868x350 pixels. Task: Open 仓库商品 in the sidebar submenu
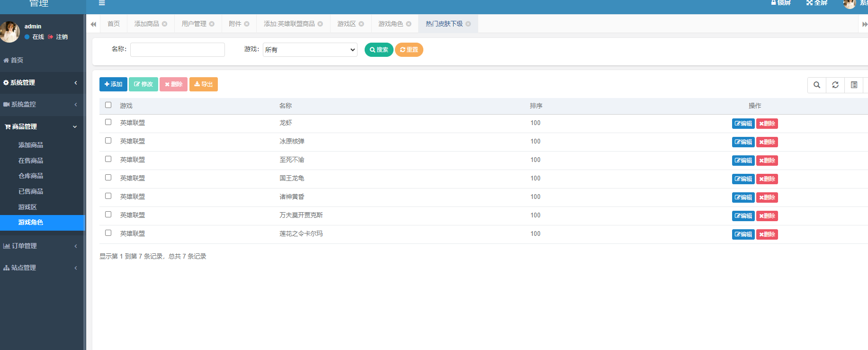point(31,176)
